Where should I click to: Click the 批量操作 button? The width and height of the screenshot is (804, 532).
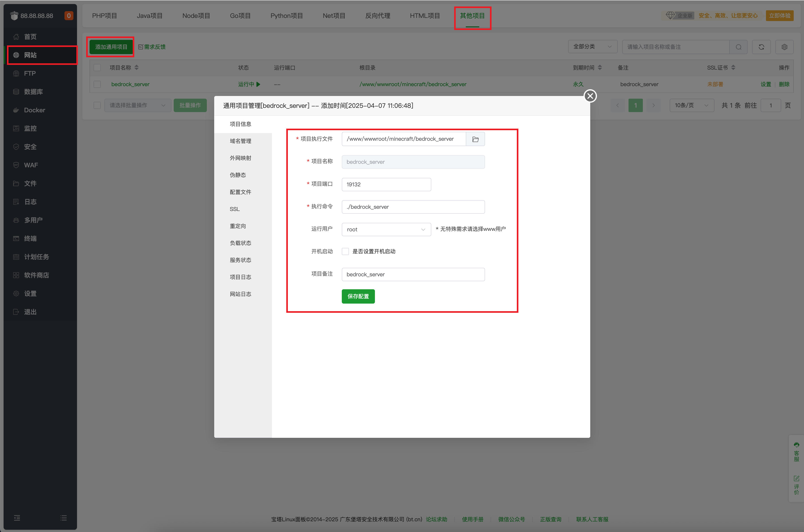(190, 105)
